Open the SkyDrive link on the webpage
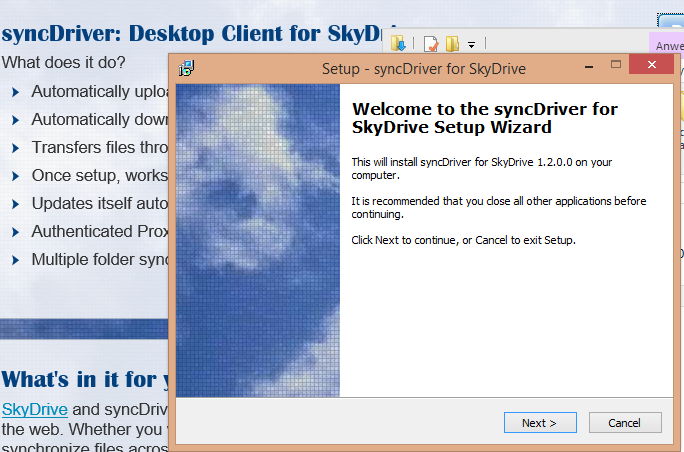 (34, 409)
